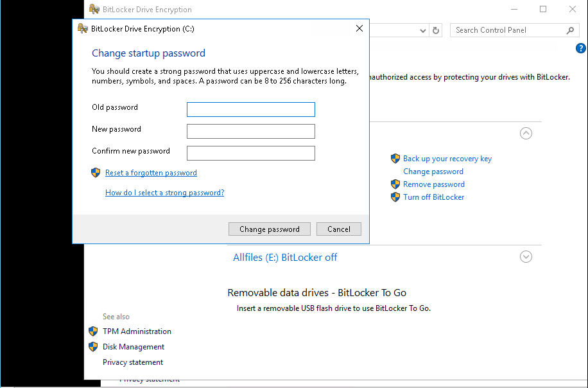Click the shield icon next to Back up your recovery key
The width and height of the screenshot is (588, 388).
[x=395, y=159]
